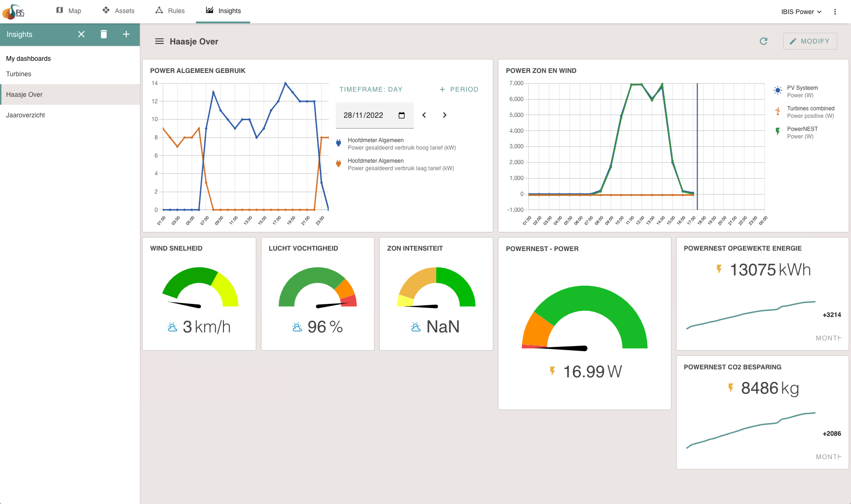Click the weather icon beside NaN
The width and height of the screenshot is (851, 504).
[x=416, y=327]
